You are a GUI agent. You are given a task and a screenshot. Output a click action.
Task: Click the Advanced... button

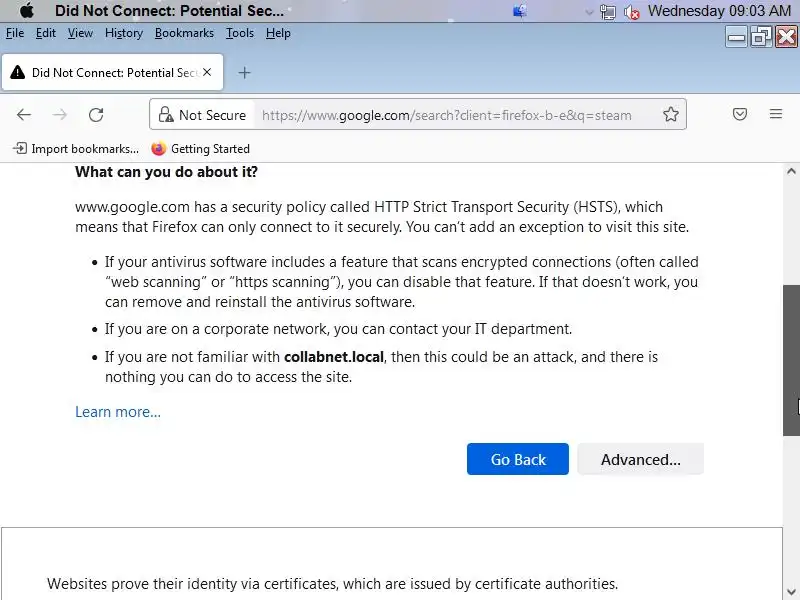(640, 459)
